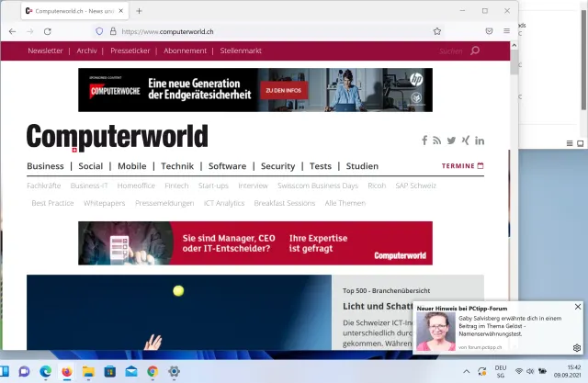This screenshot has width=588, height=383.
Task: Open the Firefox hamburger menu
Action: 506,31
